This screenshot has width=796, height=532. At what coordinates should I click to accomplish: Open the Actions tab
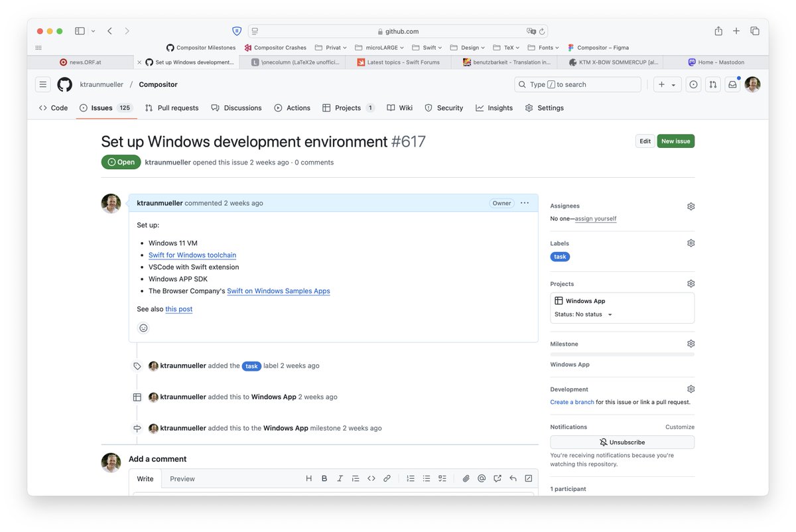click(292, 107)
